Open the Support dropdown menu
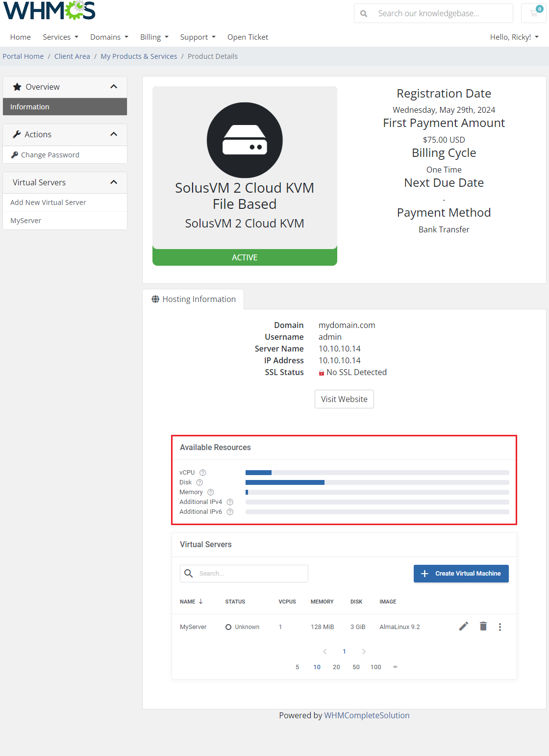Image resolution: width=549 pixels, height=756 pixels. pos(198,37)
